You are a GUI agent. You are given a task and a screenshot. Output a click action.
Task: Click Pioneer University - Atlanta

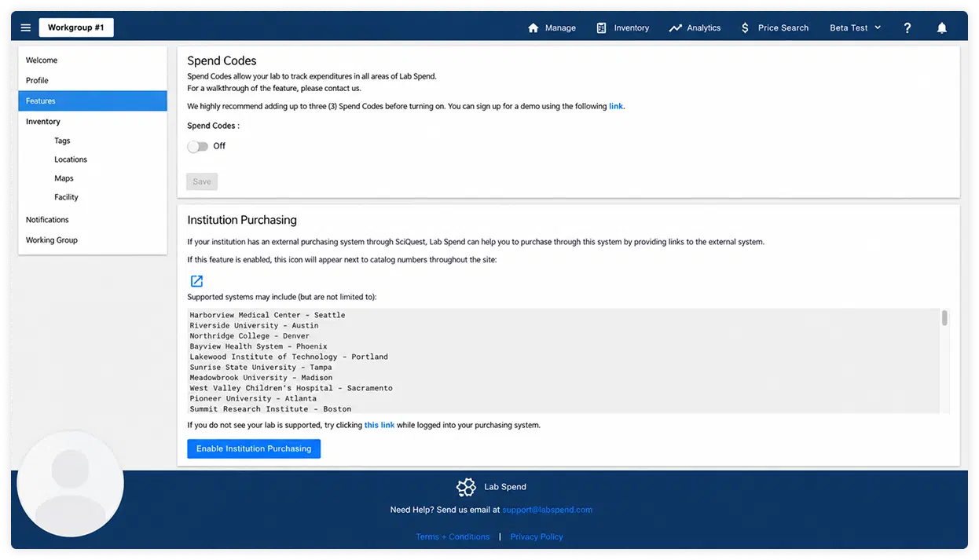(253, 398)
